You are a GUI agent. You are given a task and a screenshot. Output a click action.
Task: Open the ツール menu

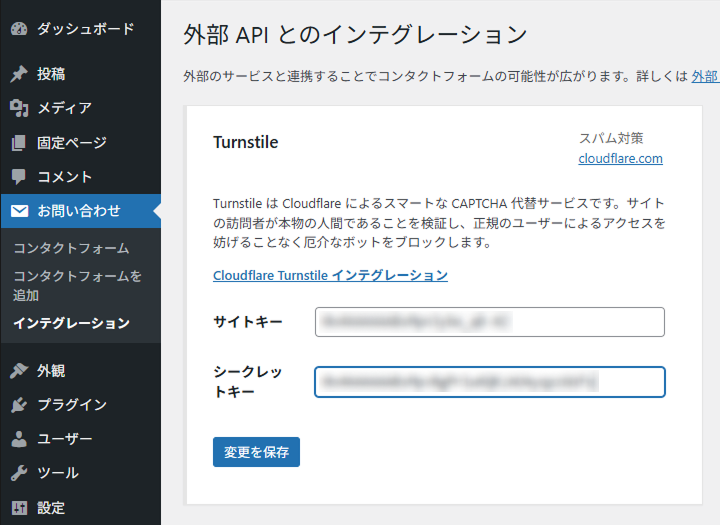coord(80,473)
